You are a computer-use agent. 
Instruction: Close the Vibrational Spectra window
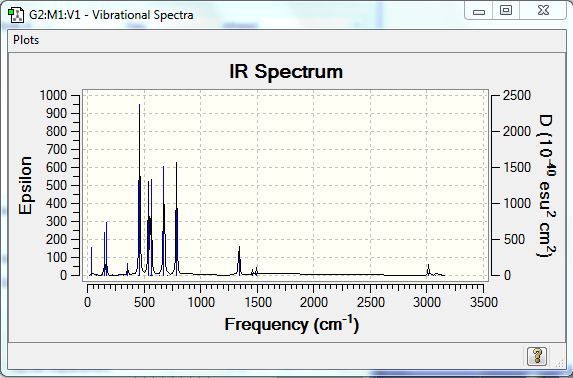[543, 11]
